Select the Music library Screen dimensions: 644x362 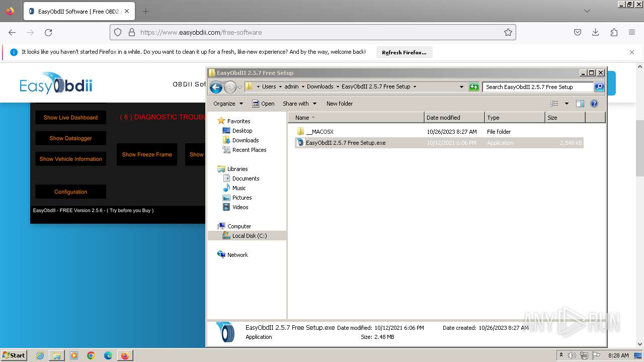(239, 188)
